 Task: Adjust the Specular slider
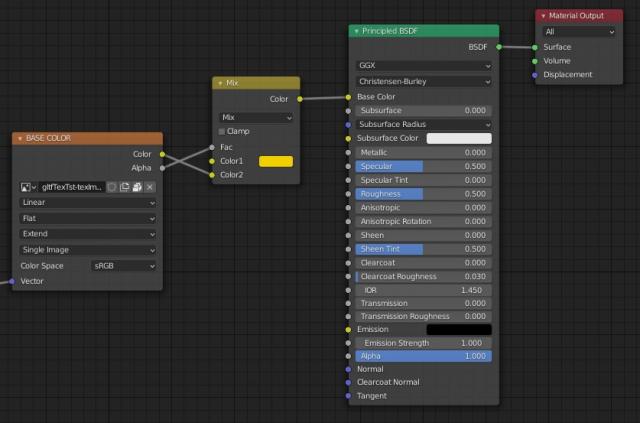point(424,166)
